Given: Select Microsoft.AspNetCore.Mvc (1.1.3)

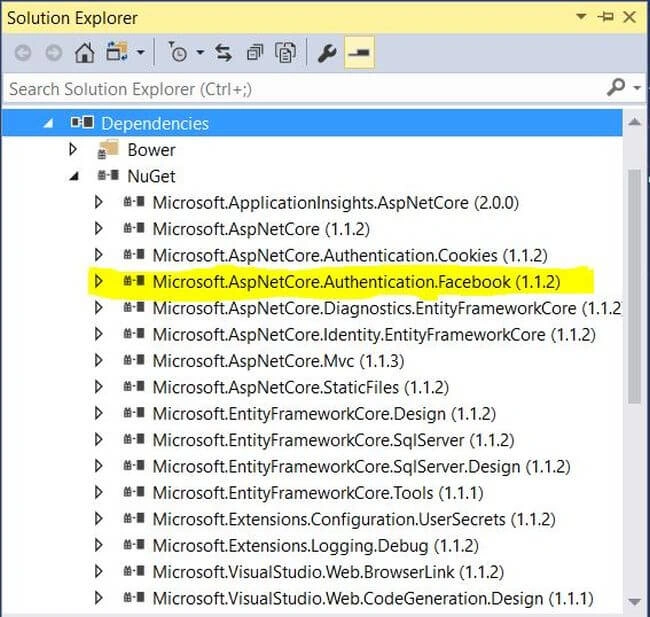Looking at the screenshot, I should point(279,361).
